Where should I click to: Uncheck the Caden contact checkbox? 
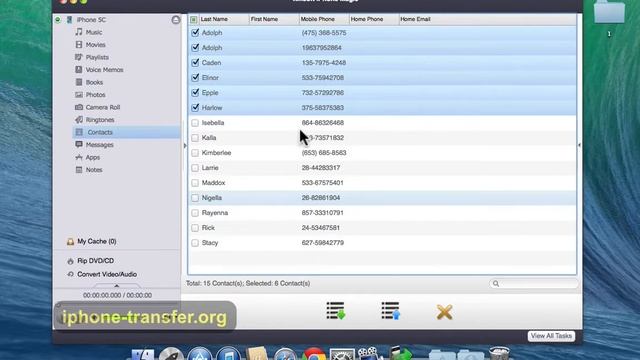[x=195, y=62]
